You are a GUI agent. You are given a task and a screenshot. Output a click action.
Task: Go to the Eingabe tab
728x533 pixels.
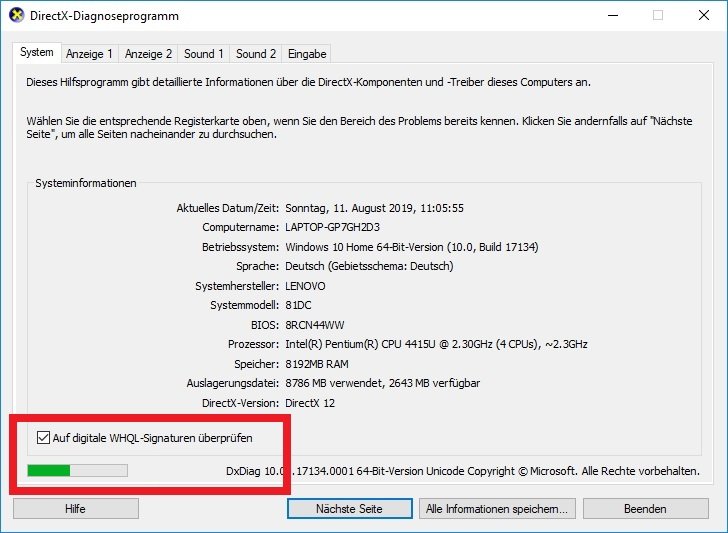pos(307,54)
